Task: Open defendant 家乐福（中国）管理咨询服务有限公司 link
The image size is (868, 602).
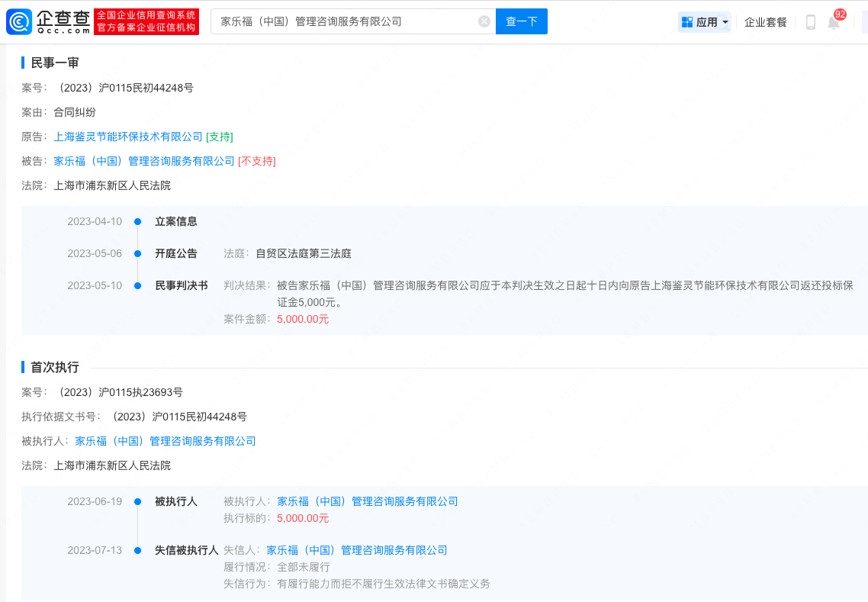Action: tap(144, 161)
